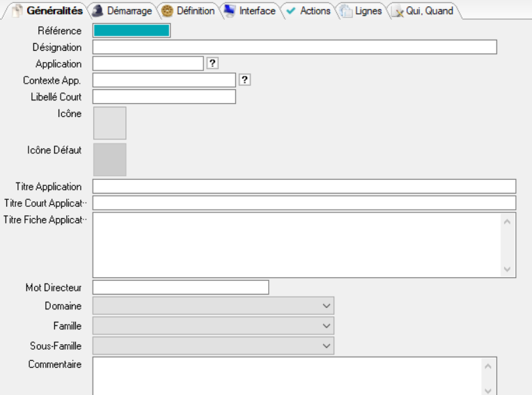Go to the Interface tab
This screenshot has height=395, width=532.
click(x=251, y=11)
